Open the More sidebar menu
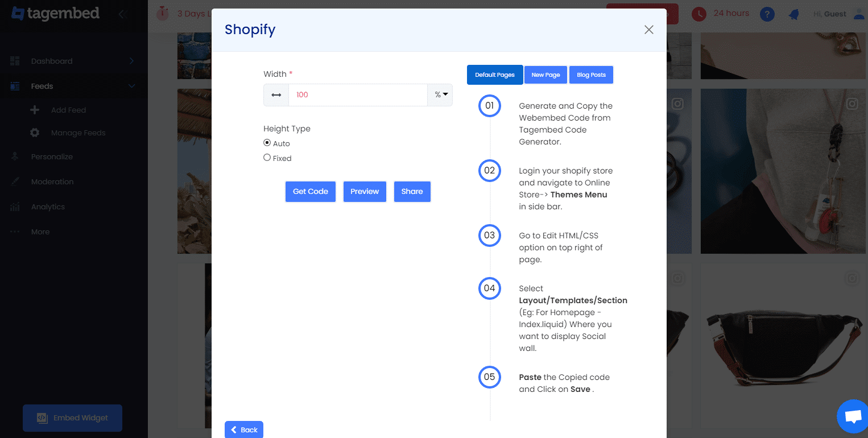Screen dimensions: 868x438 tap(40, 232)
